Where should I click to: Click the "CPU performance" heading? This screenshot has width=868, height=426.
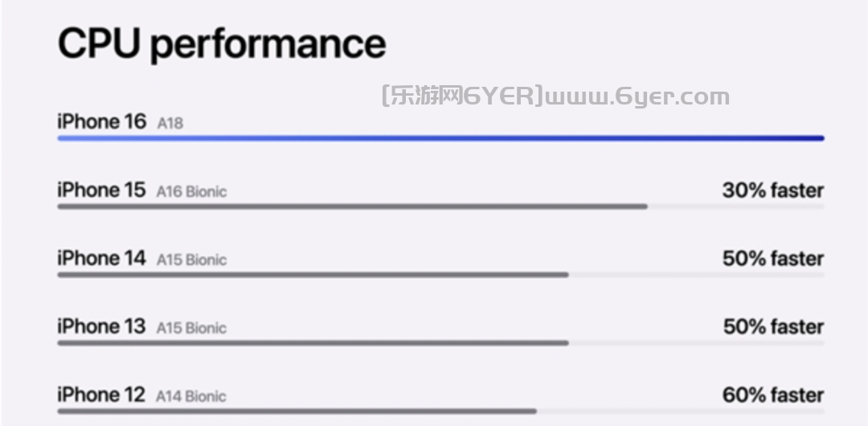(222, 44)
